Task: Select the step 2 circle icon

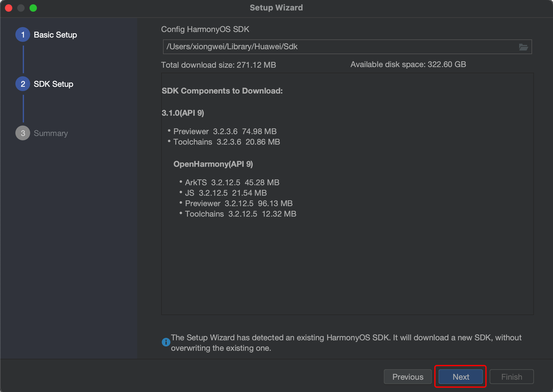Action: (x=23, y=84)
